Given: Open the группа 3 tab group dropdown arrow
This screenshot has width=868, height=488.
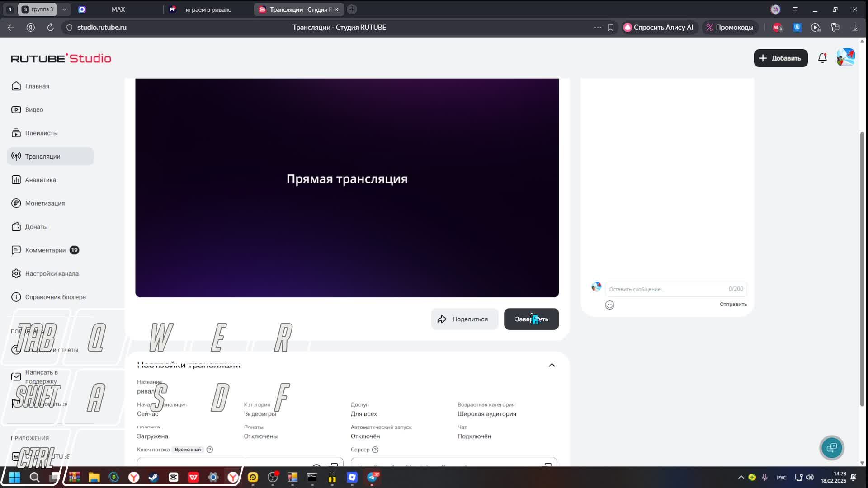Looking at the screenshot, I should 64,9.
